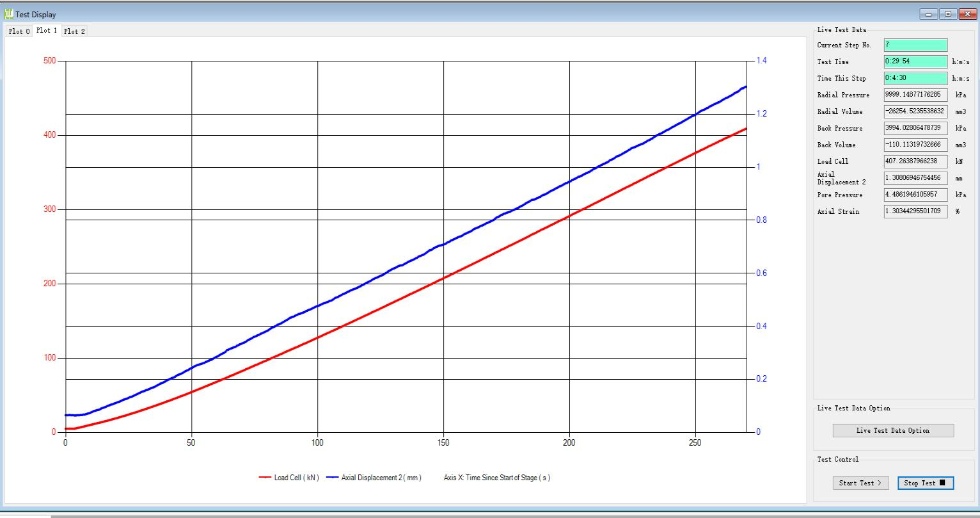Image resolution: width=980 pixels, height=518 pixels.
Task: Close the Test Display window
Action: pyautogui.click(x=966, y=14)
